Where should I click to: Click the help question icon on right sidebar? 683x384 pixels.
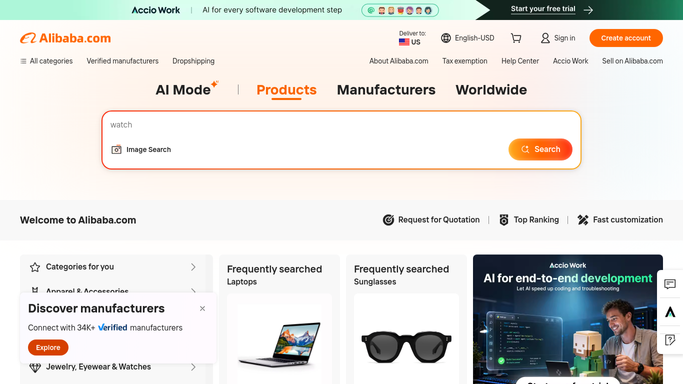point(670,340)
